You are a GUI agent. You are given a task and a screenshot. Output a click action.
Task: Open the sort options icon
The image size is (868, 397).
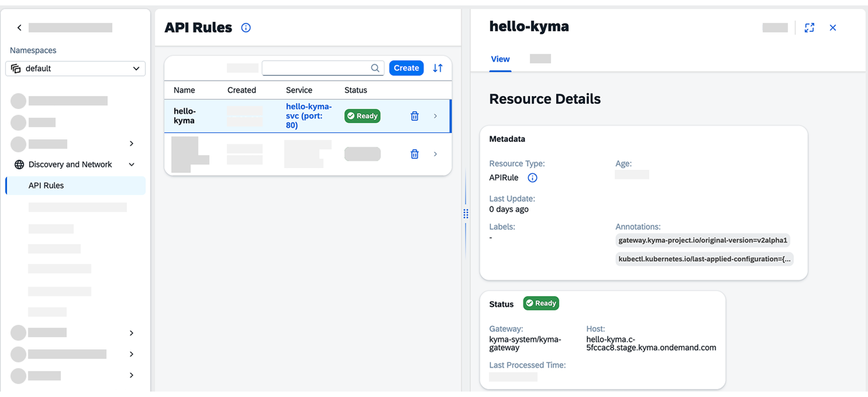[438, 68]
